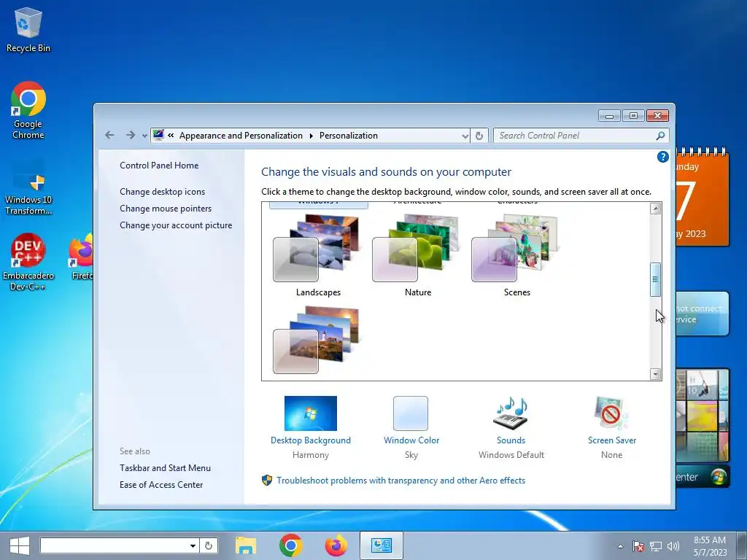
Task: Click the theme list scroll up arrow
Action: click(x=656, y=208)
